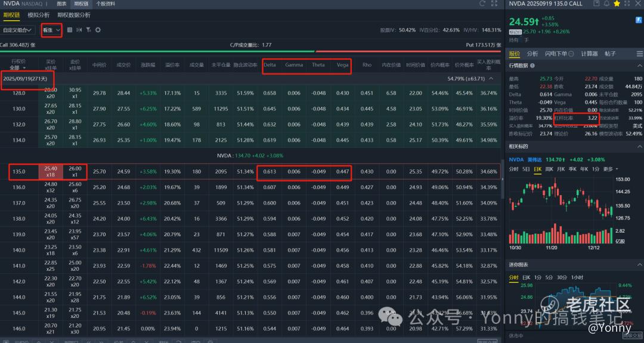Open the 更多 chart period dropdown
The height and width of the screenshot is (343, 644).
click(611, 169)
